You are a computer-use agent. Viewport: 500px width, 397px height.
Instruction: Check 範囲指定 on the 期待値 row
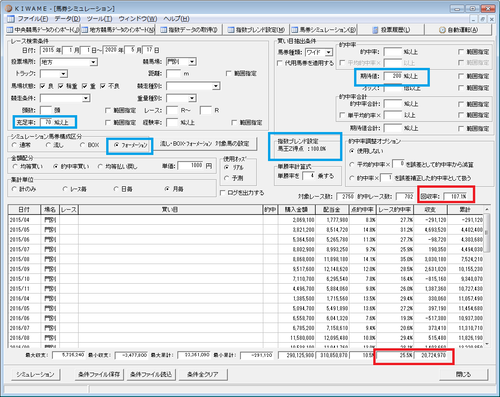tap(461, 76)
